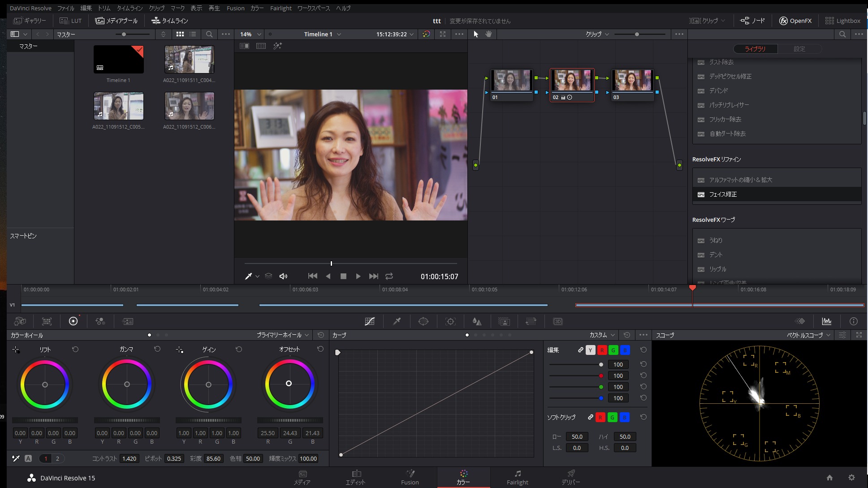This screenshot has width=868, height=488.
Task: Open the Primaries Wheels mode dropdown
Action: coord(283,335)
